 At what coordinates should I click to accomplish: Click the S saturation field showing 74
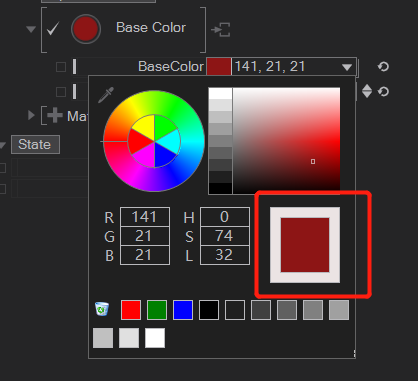pyautogui.click(x=225, y=236)
